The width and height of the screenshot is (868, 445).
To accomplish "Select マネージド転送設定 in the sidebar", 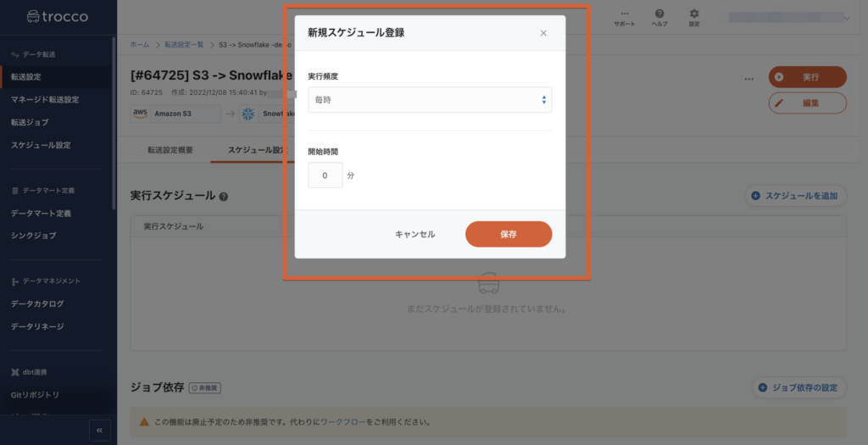I will pos(45,99).
